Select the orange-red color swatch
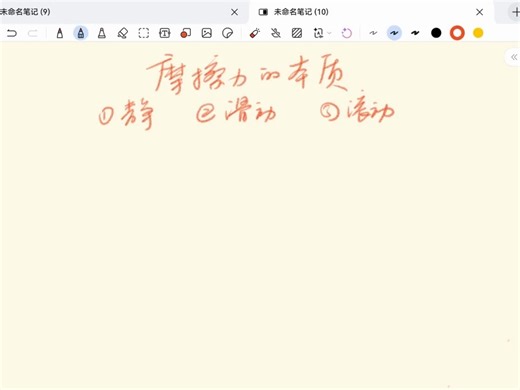 pyautogui.click(x=457, y=33)
